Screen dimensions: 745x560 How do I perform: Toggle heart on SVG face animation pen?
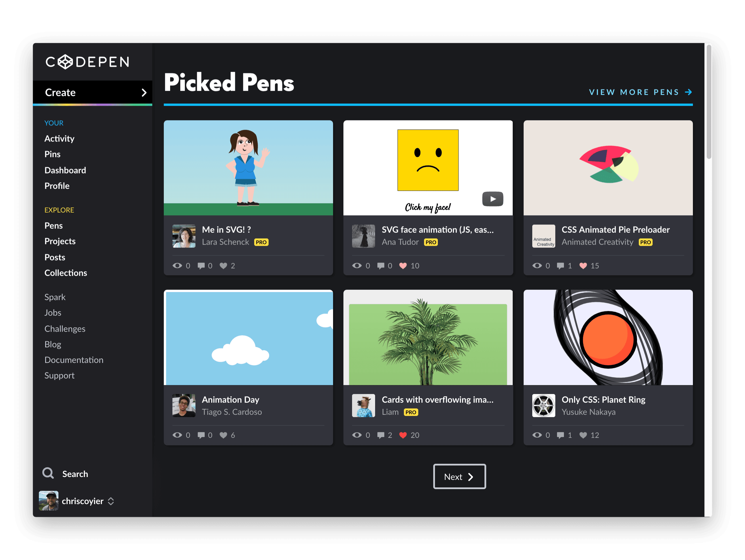point(403,266)
